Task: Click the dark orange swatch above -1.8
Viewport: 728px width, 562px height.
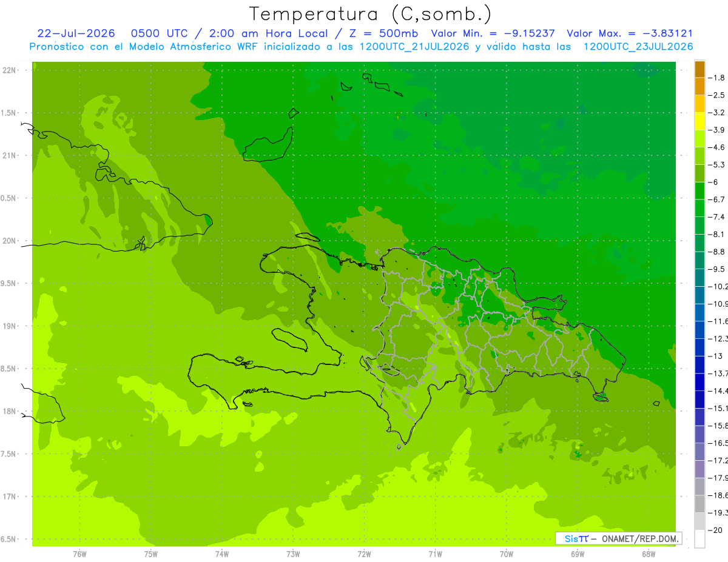Action: click(x=699, y=69)
